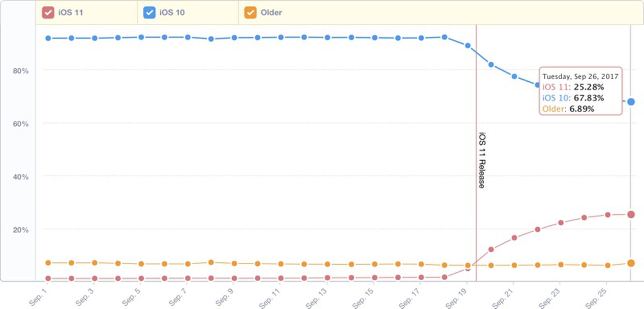Open the iOS 10 value in the tooltip
Image resolution: width=644 pixels, height=309 pixels.
(574, 98)
